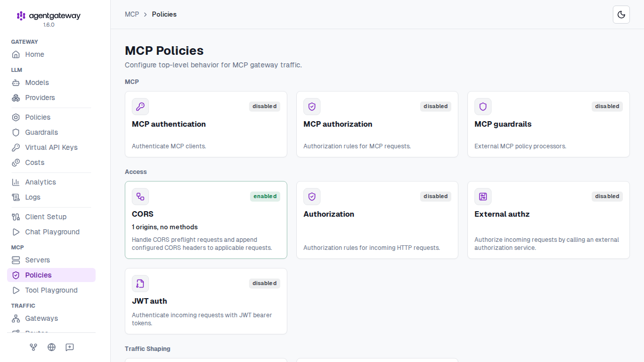The image size is (644, 362).
Task: Click the LLM Policies hexagon icon
Action: [16, 117]
